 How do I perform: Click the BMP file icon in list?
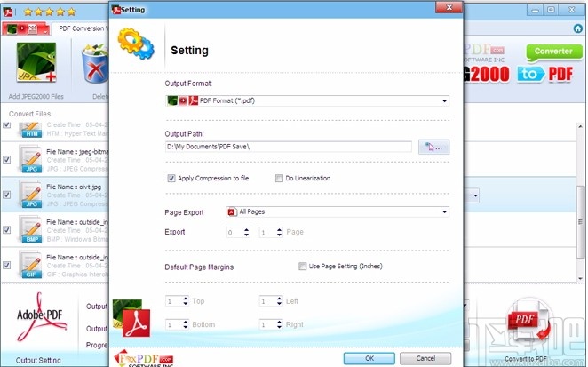[30, 229]
